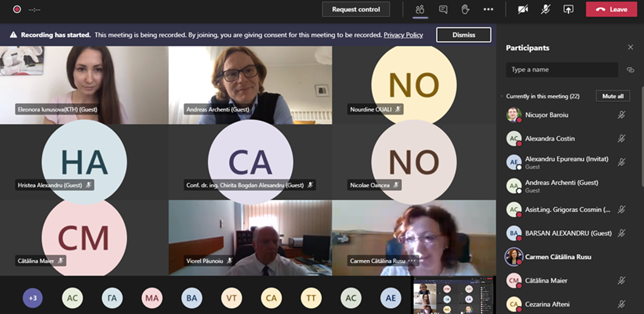The width and height of the screenshot is (644, 314).
Task: Click the HA Hristea Alexandru tile
Action: point(84,162)
